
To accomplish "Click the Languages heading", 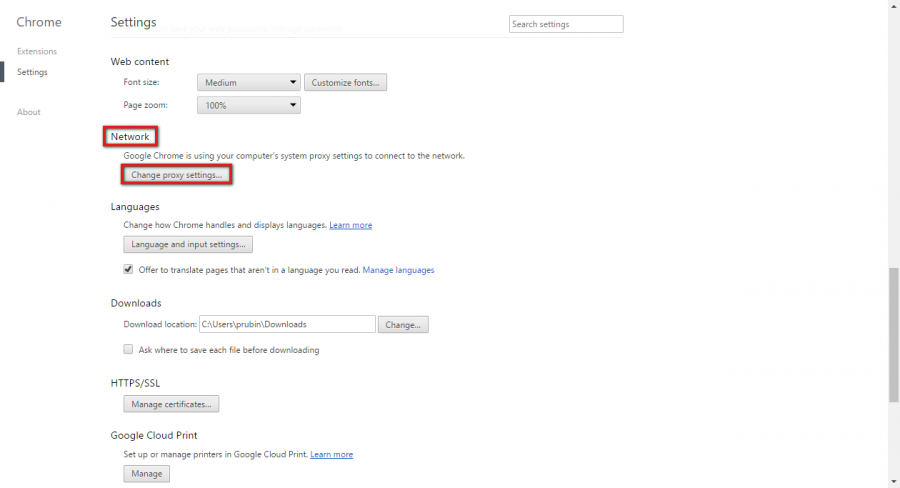I will click(x=135, y=207).
